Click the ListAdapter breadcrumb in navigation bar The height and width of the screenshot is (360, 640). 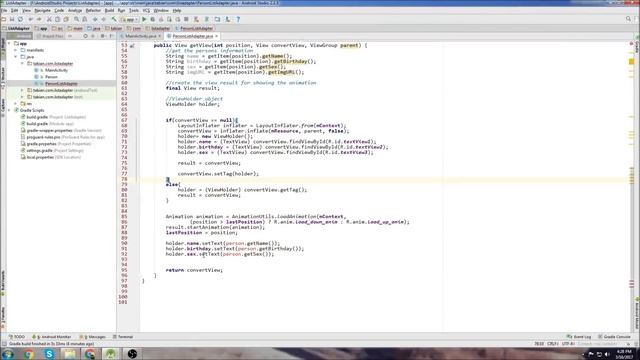pos(16,29)
